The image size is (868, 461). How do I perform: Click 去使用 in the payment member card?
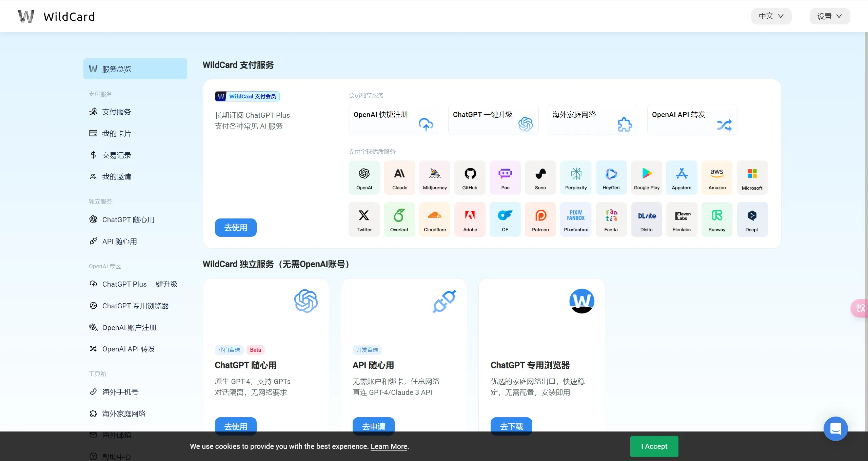pyautogui.click(x=236, y=227)
